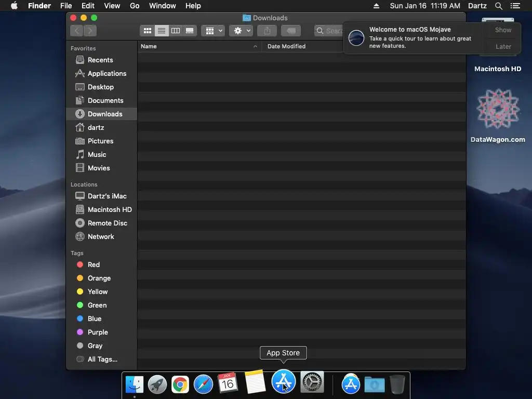Select Downloads in the sidebar
532x399 pixels.
(102, 114)
